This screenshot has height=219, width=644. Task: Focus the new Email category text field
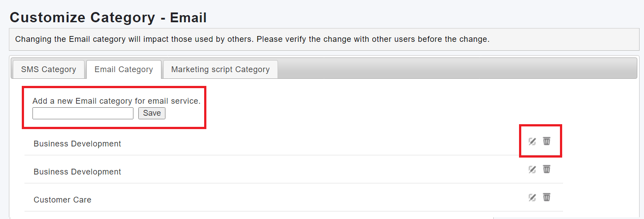(83, 114)
